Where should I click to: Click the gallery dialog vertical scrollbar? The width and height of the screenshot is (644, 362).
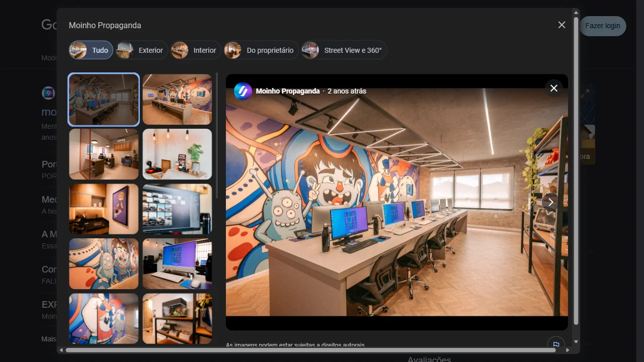[x=576, y=171]
